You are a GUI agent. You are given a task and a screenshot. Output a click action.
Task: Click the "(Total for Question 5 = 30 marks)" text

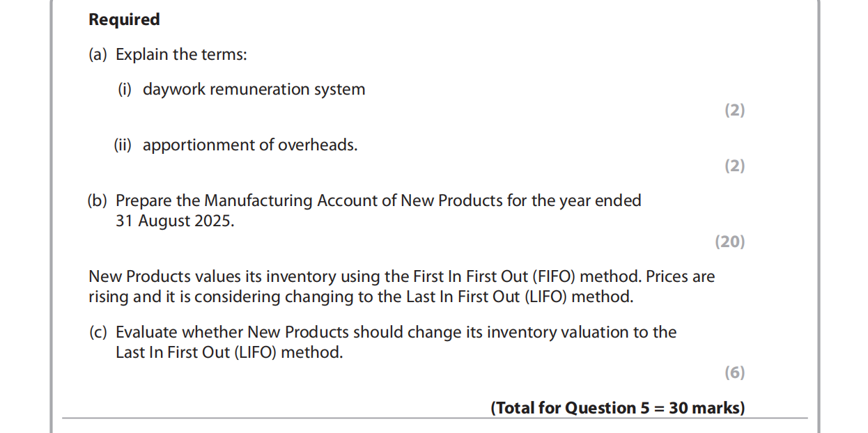[x=617, y=407]
